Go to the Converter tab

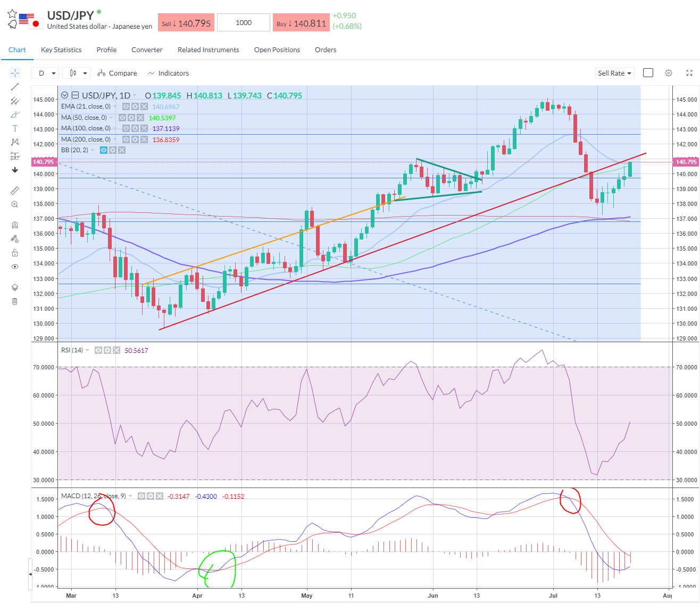[147, 49]
